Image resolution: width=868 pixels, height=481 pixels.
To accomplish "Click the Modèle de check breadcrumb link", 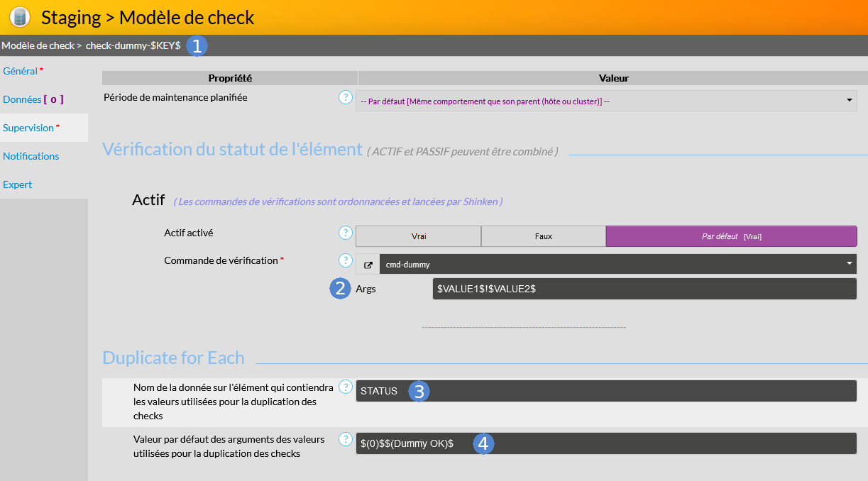I will [x=37, y=45].
